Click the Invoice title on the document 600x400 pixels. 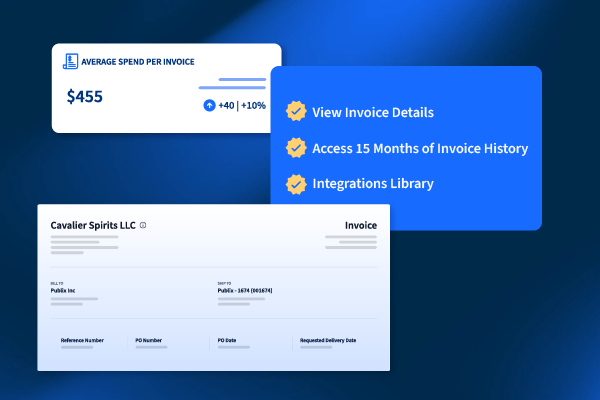(361, 225)
